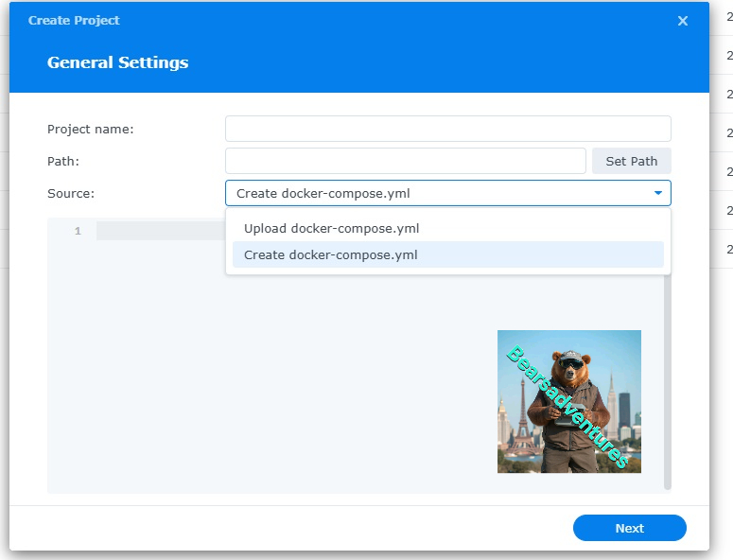Click line number 1 in editor gutter
The width and height of the screenshot is (733, 560).
tap(78, 231)
